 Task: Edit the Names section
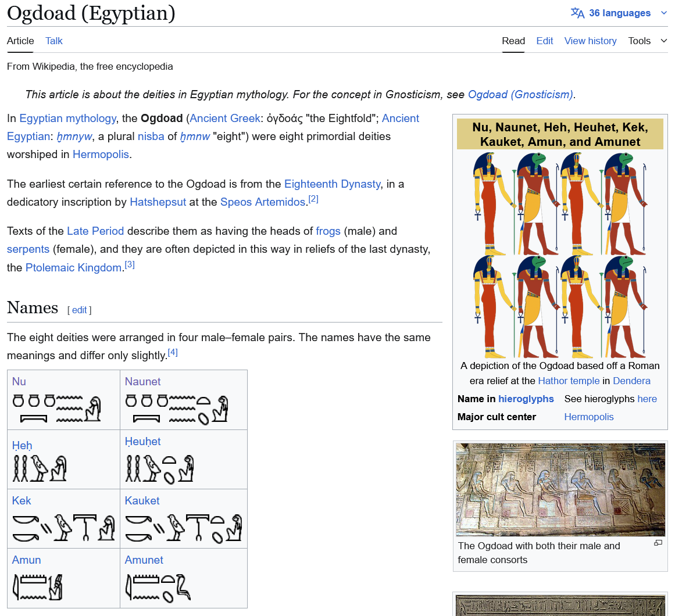(80, 310)
